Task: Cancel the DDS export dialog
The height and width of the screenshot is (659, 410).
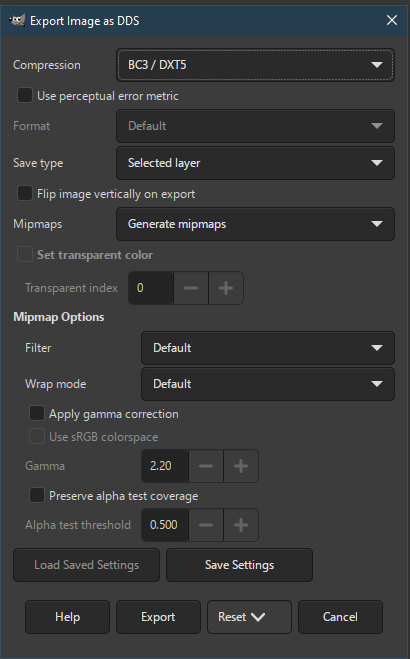Action: [340, 617]
